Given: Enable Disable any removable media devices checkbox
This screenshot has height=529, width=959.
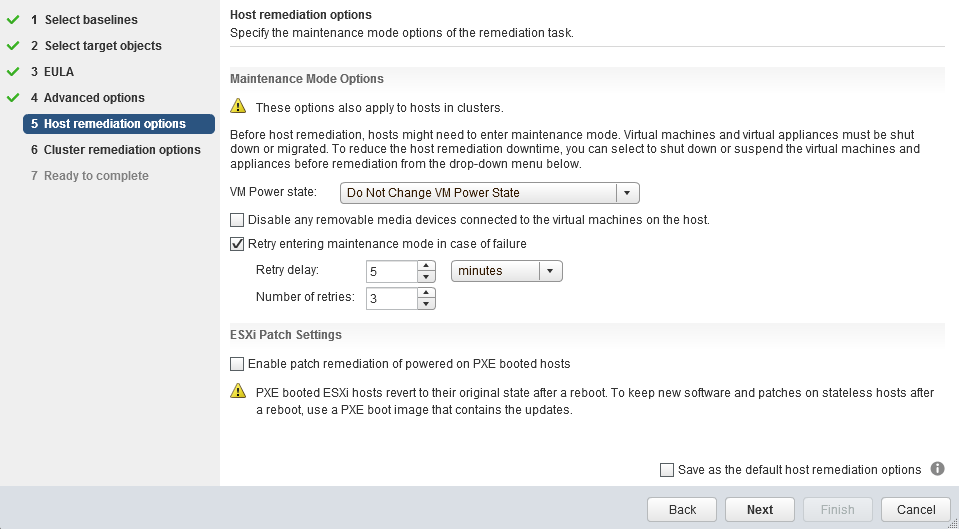Looking at the screenshot, I should pos(237,220).
